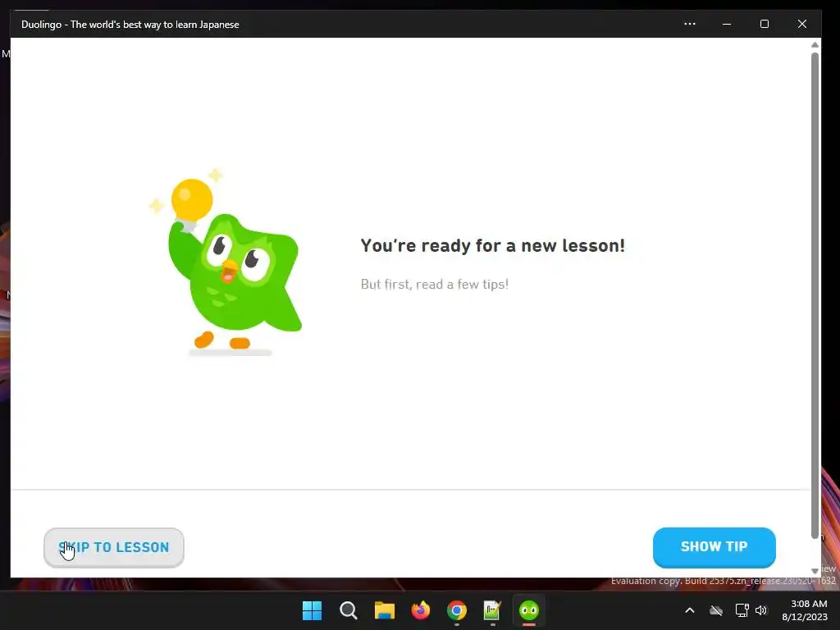Viewport: 840px width, 630px height.
Task: Click the vertical scrollbar thumb
Action: tap(815, 295)
